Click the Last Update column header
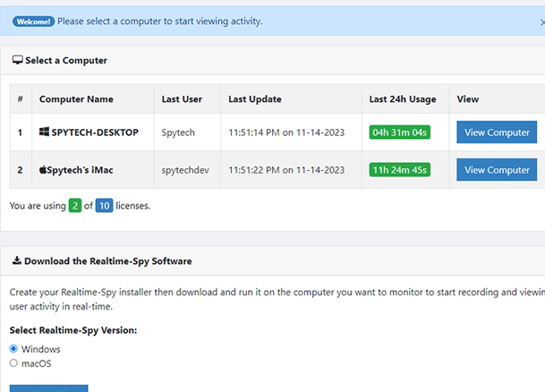 coord(255,99)
